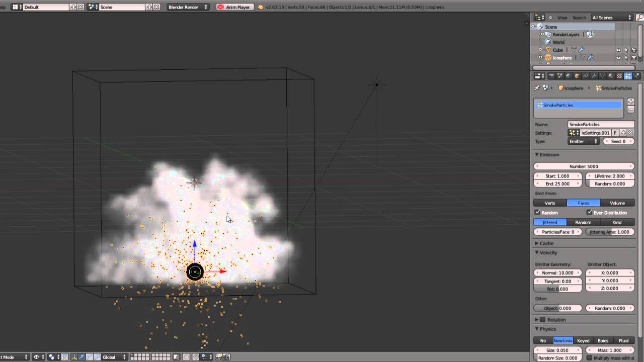Open the Texture checker tab icon
This screenshot has height=362, width=644.
tap(619, 76)
